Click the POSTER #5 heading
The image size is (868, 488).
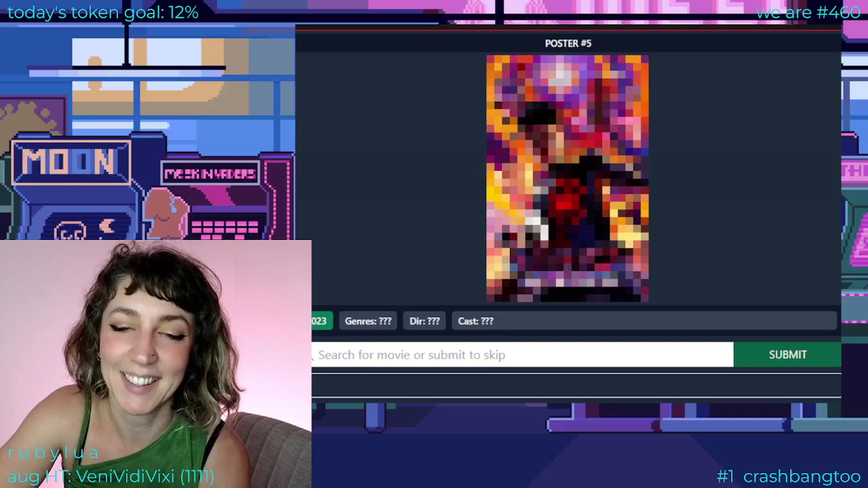[568, 43]
